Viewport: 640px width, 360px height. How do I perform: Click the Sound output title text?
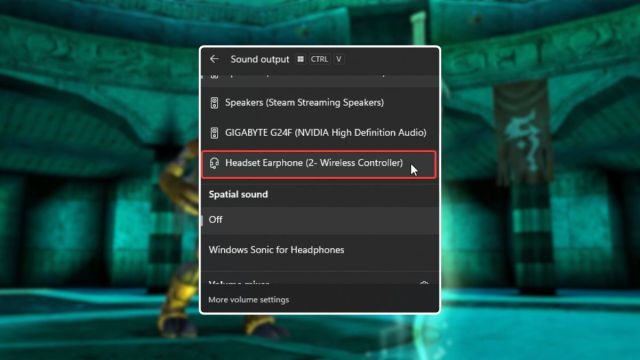(260, 59)
